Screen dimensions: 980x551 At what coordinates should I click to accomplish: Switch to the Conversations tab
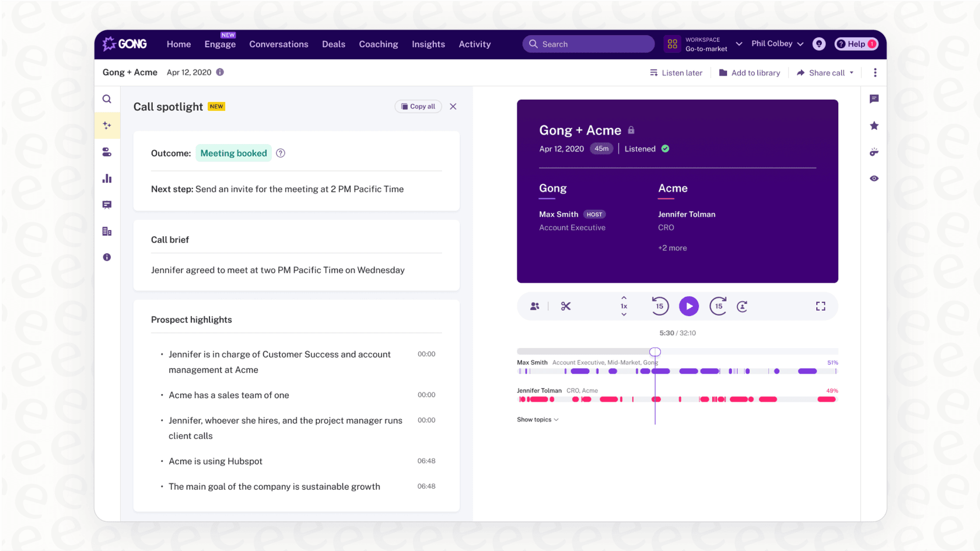point(278,44)
